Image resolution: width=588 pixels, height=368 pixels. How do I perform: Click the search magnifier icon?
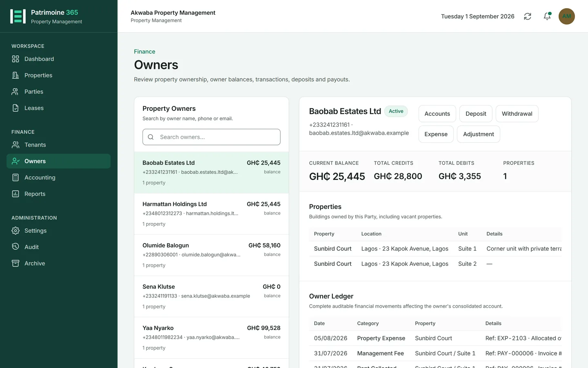151,137
